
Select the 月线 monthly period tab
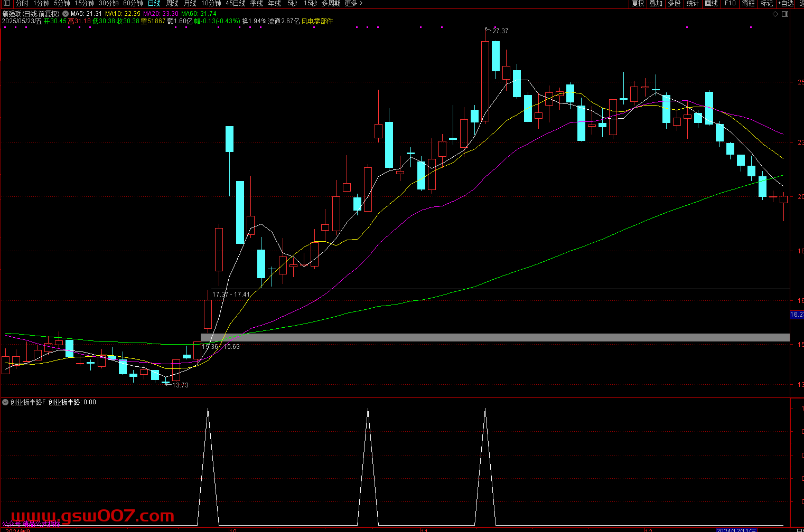pyautogui.click(x=190, y=3)
